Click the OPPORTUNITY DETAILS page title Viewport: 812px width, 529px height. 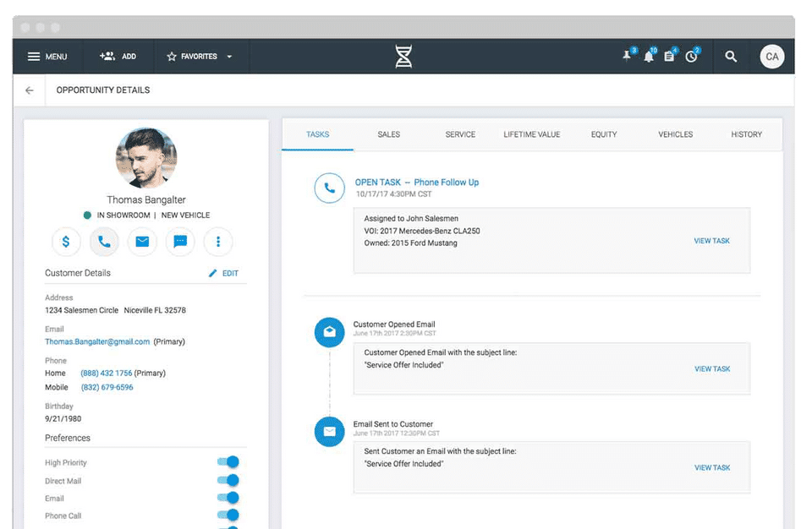103,90
